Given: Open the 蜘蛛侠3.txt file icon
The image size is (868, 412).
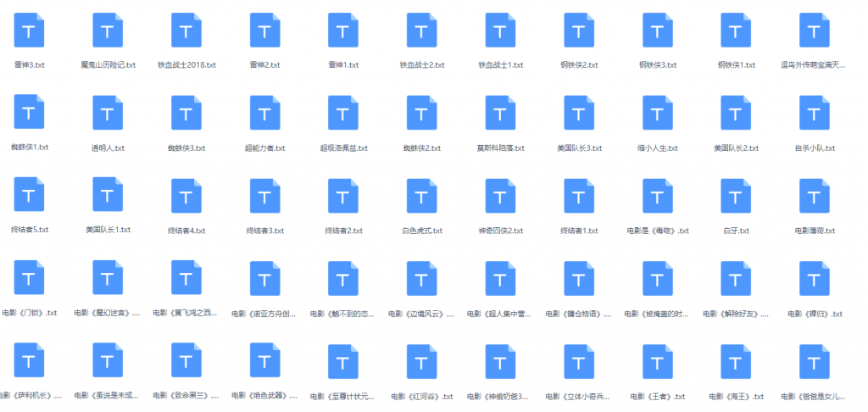Looking at the screenshot, I should [186, 113].
